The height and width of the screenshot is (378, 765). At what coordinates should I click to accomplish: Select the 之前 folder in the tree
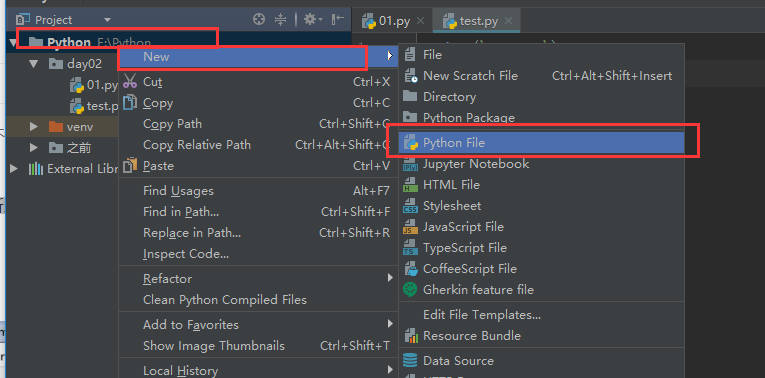(70, 148)
